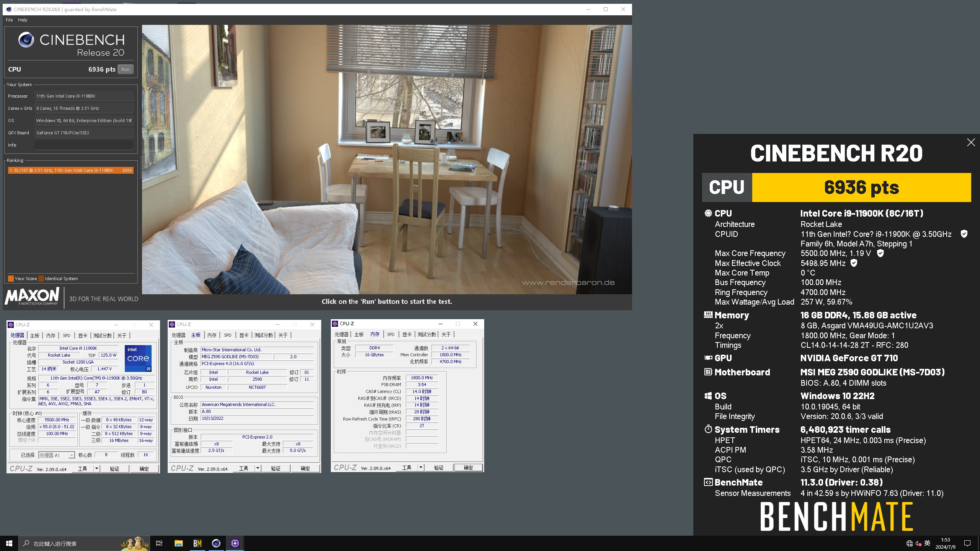Screen dimensions: 980x551
Task: Close the BenchMate result panel with the X
Action: (x=971, y=142)
